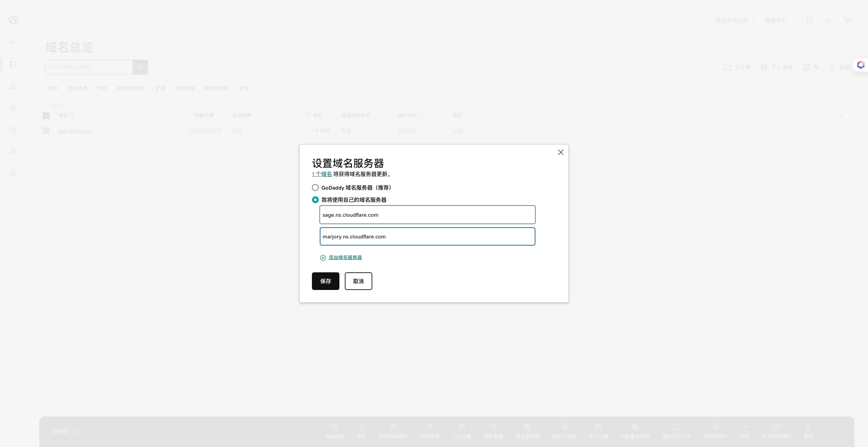Click the search magnifier button

click(x=140, y=67)
